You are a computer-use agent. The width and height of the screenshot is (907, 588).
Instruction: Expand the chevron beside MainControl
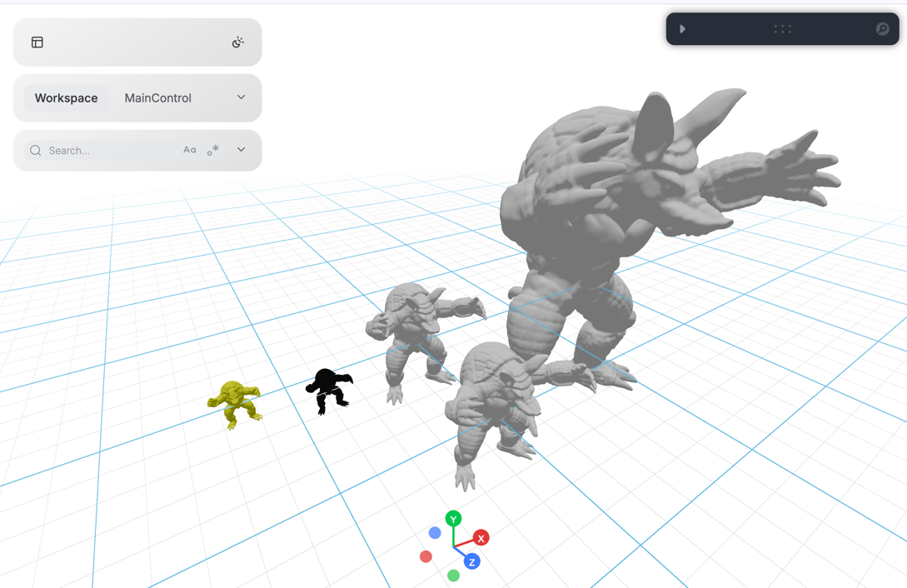(x=242, y=97)
